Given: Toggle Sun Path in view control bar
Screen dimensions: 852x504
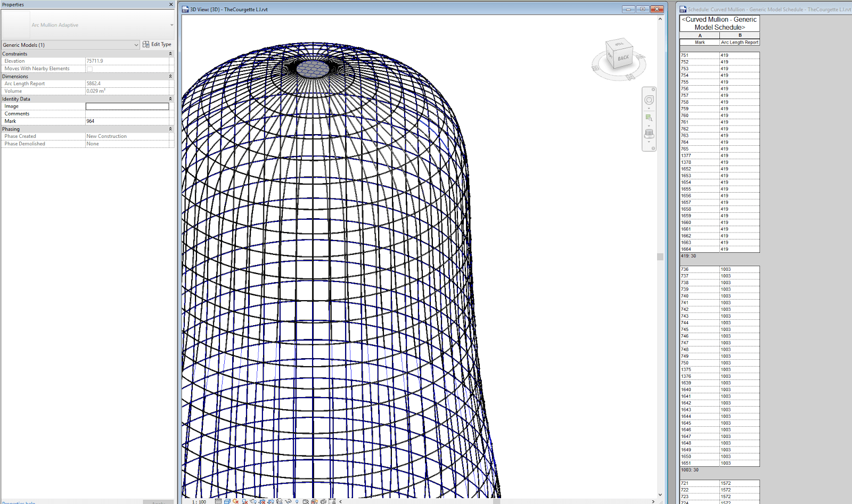Looking at the screenshot, I should pyautogui.click(x=236, y=501).
